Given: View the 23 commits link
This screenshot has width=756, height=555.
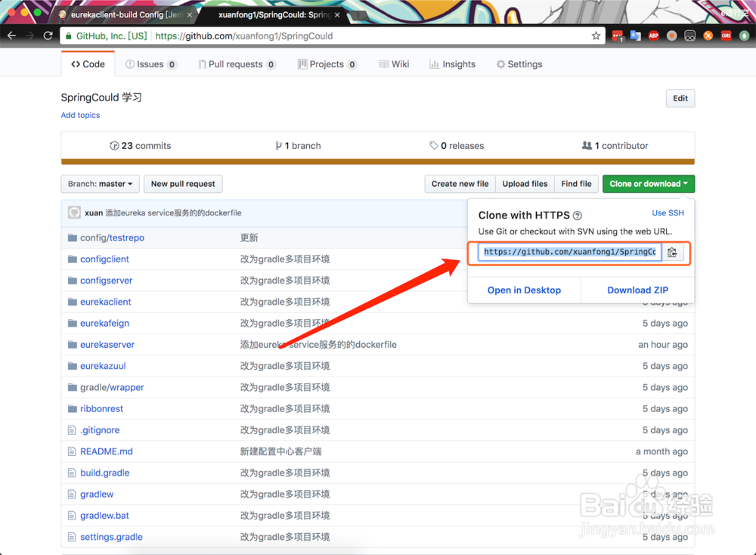Looking at the screenshot, I should click(141, 146).
